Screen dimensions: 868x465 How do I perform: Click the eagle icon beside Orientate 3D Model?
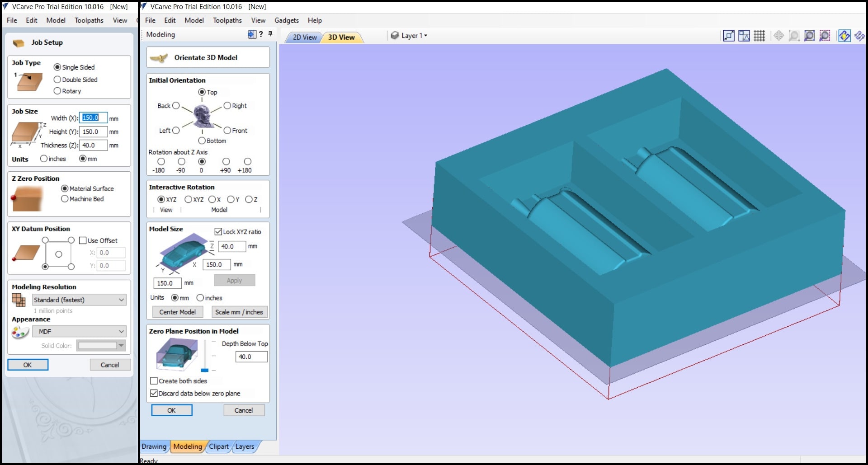click(159, 58)
